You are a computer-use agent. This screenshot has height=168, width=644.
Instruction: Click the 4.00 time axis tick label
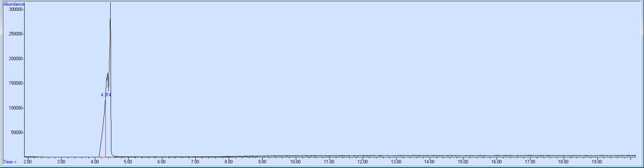94,162
